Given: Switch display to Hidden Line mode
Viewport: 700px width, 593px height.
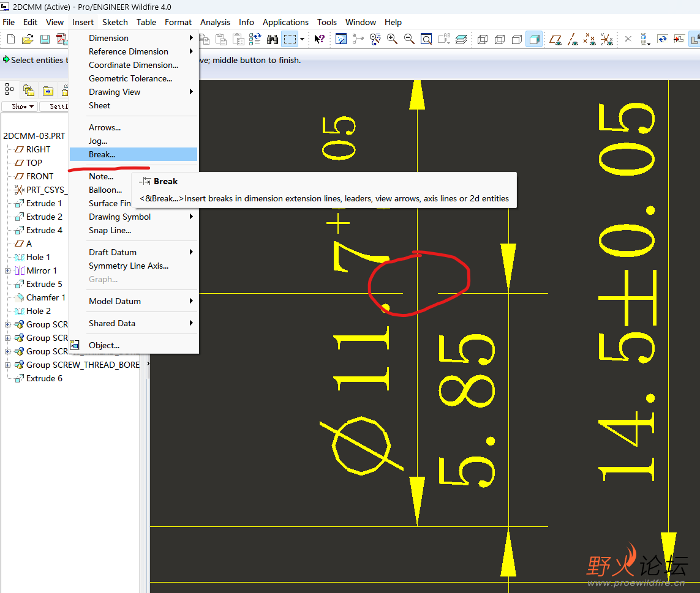Looking at the screenshot, I should pyautogui.click(x=500, y=39).
